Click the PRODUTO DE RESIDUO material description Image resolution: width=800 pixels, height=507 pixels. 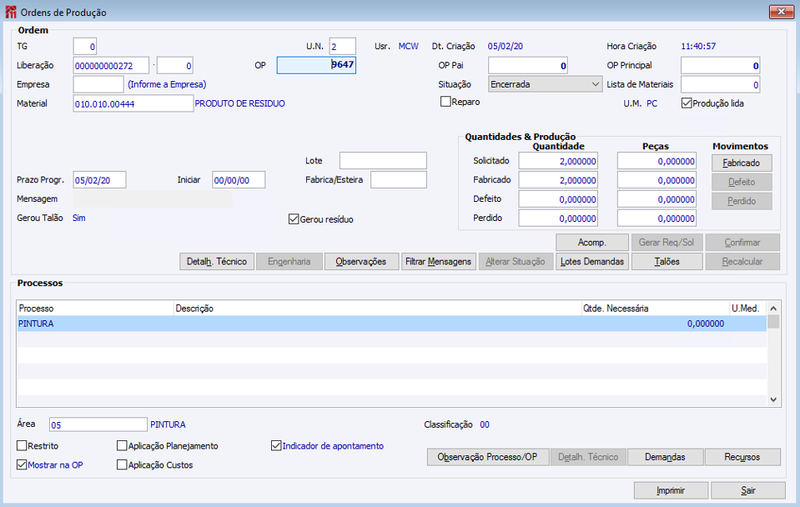point(240,104)
